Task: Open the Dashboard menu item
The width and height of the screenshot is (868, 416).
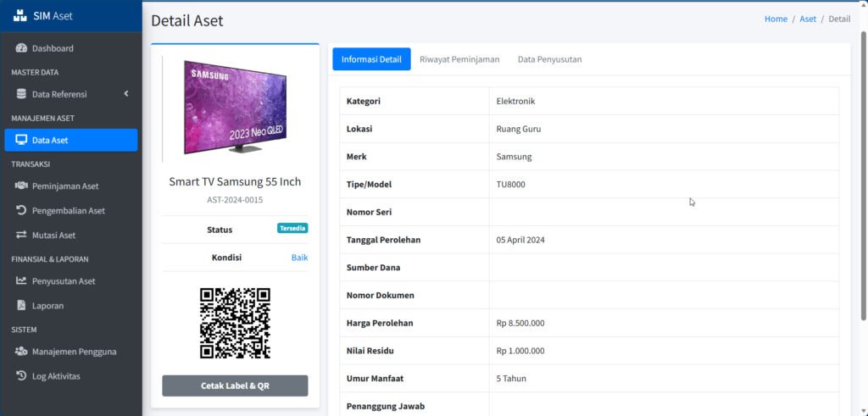Action: (71, 48)
